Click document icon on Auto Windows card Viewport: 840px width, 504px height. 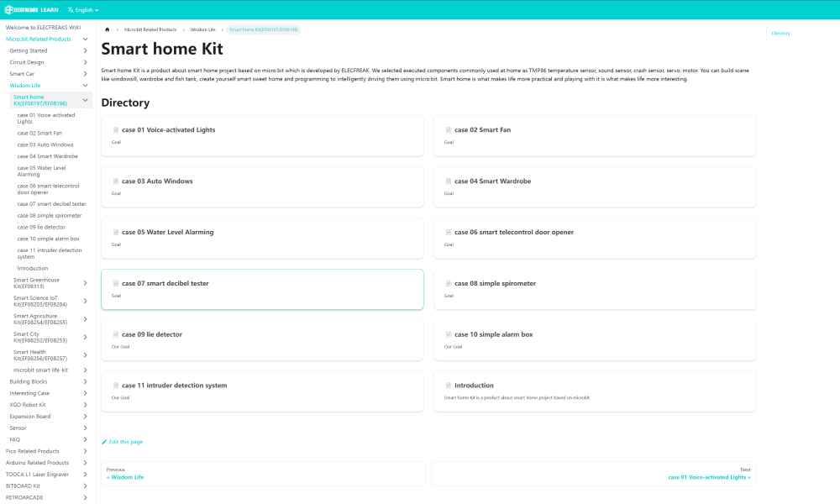pos(116,181)
